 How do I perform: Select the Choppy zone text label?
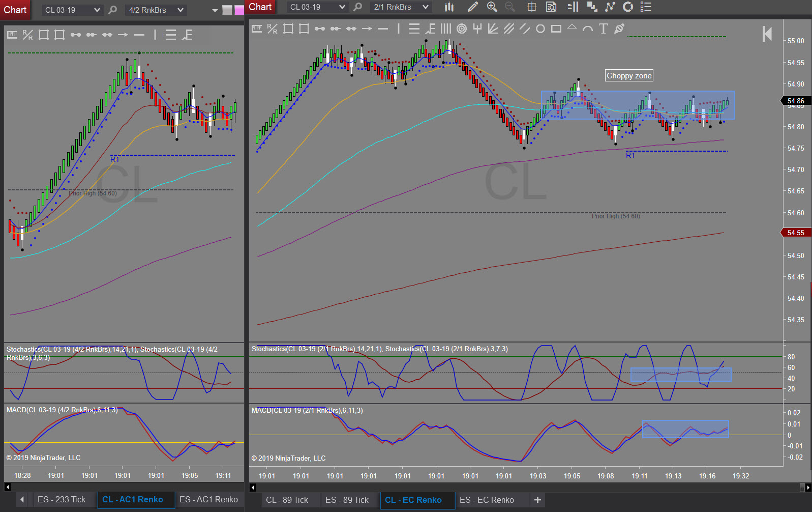[x=629, y=76]
